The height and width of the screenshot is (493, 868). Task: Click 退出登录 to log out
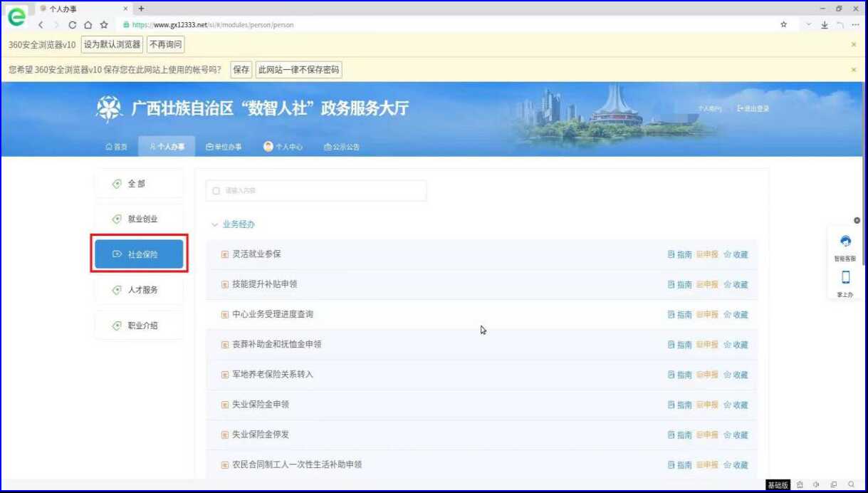[x=753, y=108]
